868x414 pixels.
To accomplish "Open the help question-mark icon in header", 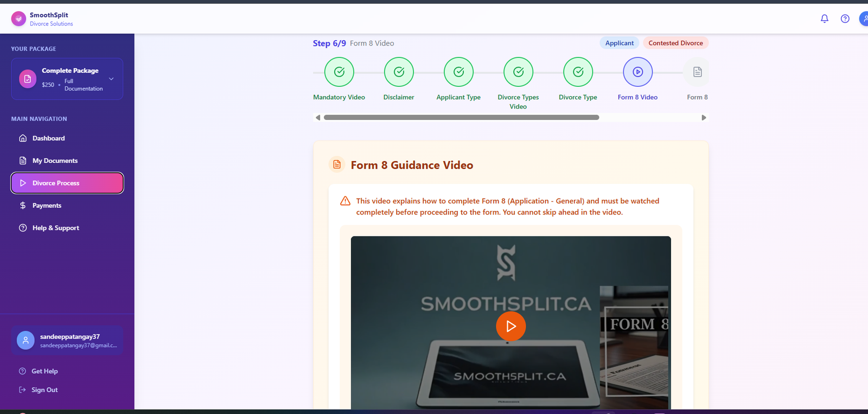I will [845, 19].
